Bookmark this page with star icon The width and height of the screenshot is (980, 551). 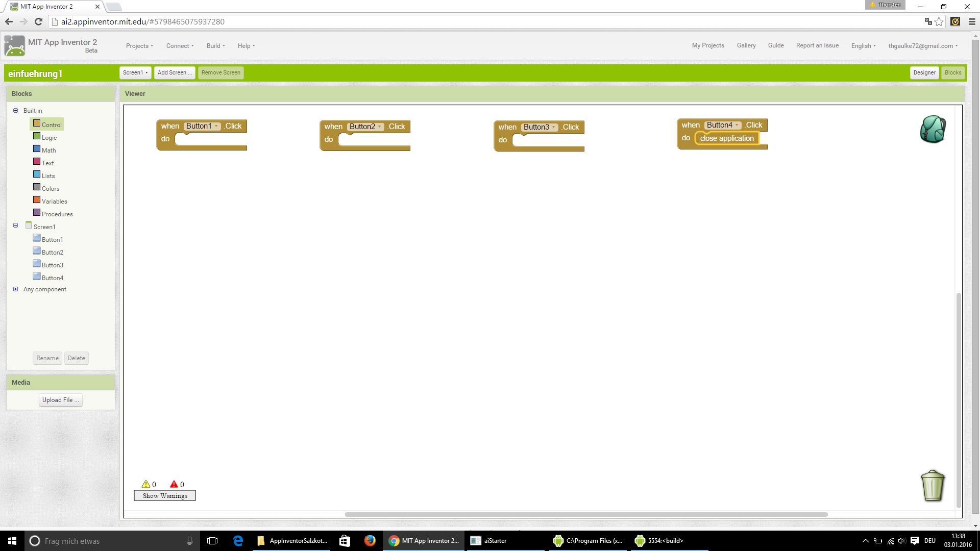click(939, 21)
